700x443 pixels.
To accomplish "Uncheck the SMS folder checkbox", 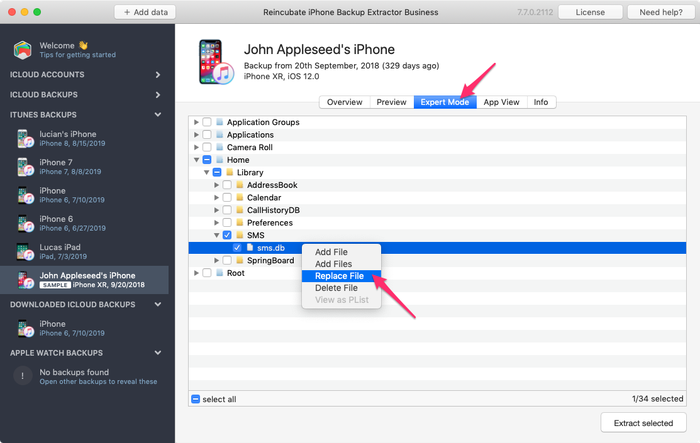I will click(x=227, y=235).
